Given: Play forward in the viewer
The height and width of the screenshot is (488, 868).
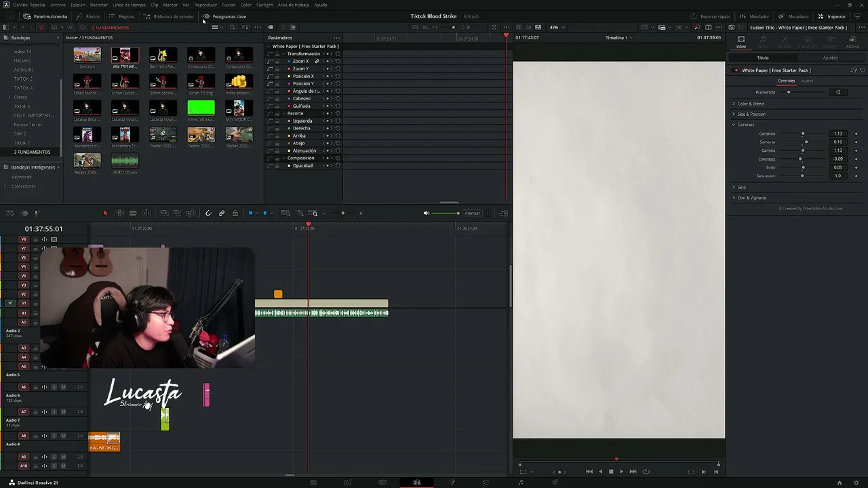Looking at the screenshot, I should point(621,472).
